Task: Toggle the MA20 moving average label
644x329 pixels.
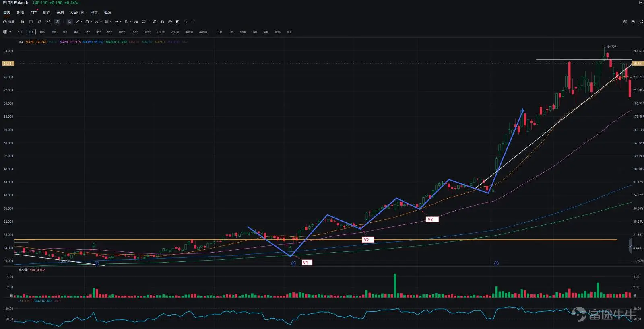Action: [x=36, y=42]
